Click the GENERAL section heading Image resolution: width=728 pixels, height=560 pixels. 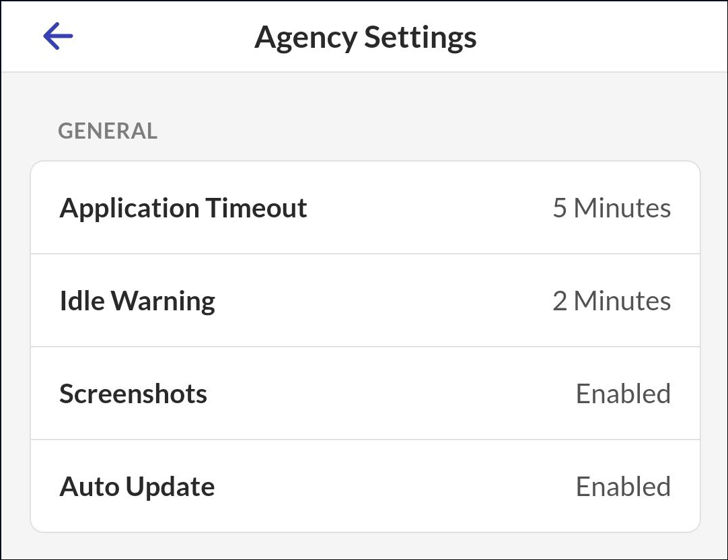tap(108, 131)
